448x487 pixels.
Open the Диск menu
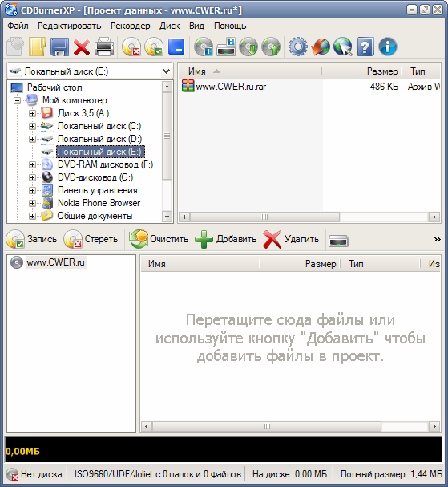click(169, 26)
